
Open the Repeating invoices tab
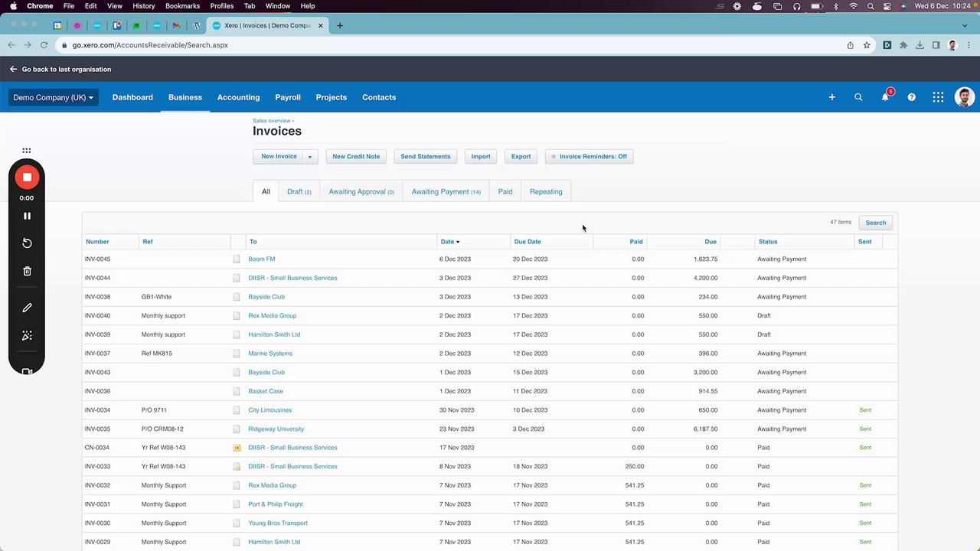546,191
